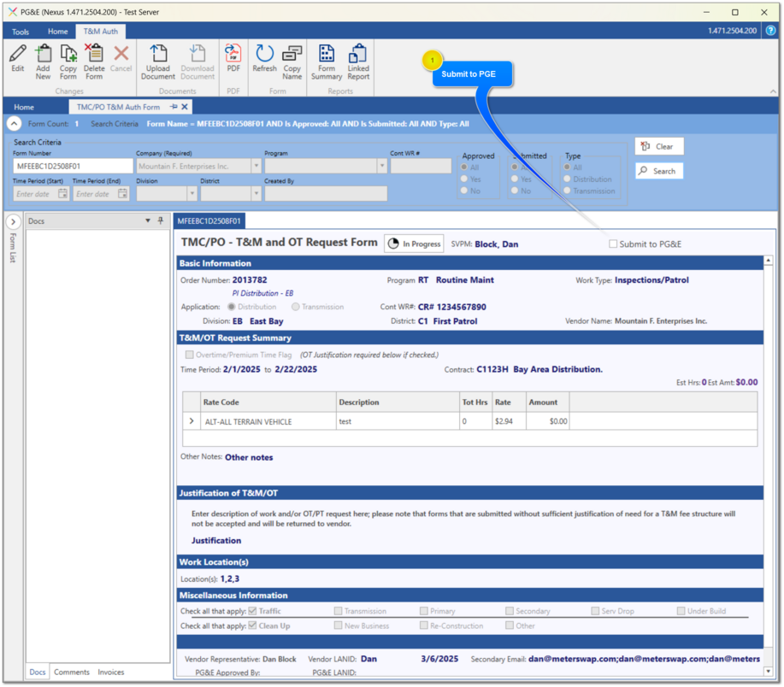The height and width of the screenshot is (687, 784).
Task: Click the help question mark icon
Action: pyautogui.click(x=770, y=31)
